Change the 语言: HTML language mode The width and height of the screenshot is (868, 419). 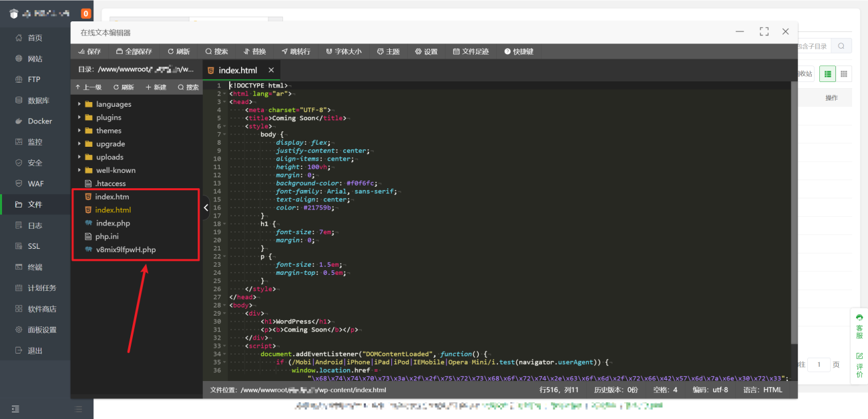pyautogui.click(x=763, y=390)
